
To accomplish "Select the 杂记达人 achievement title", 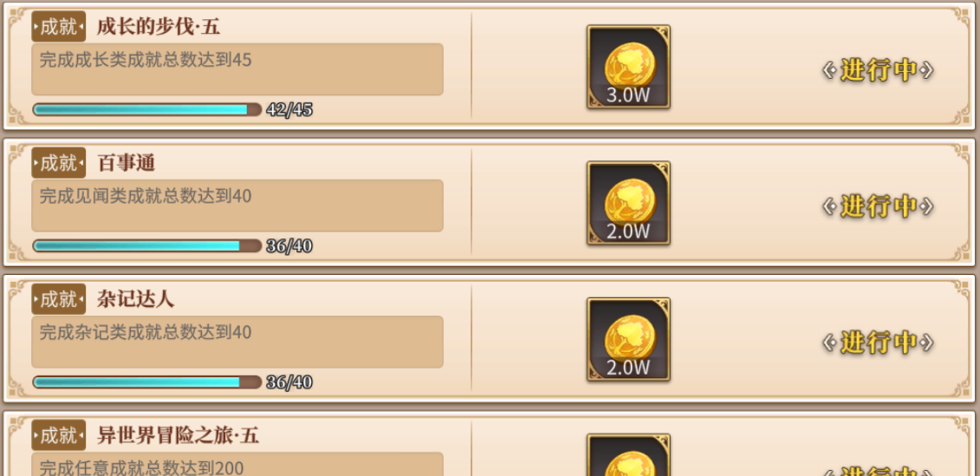I will tap(136, 300).
